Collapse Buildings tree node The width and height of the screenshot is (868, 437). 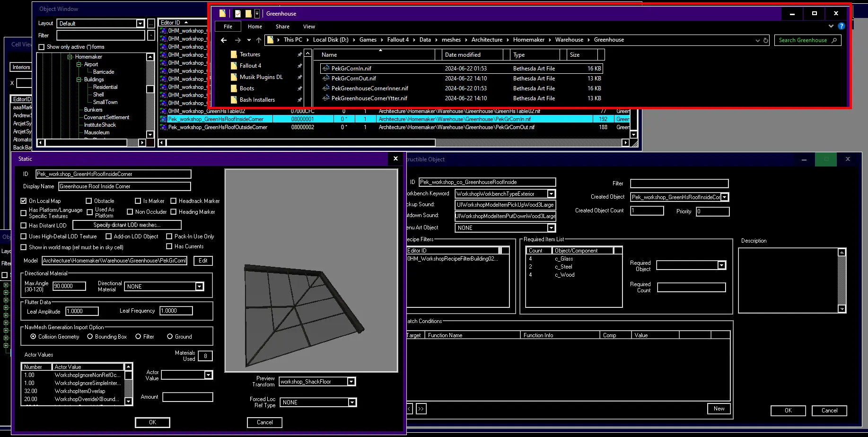79,79
